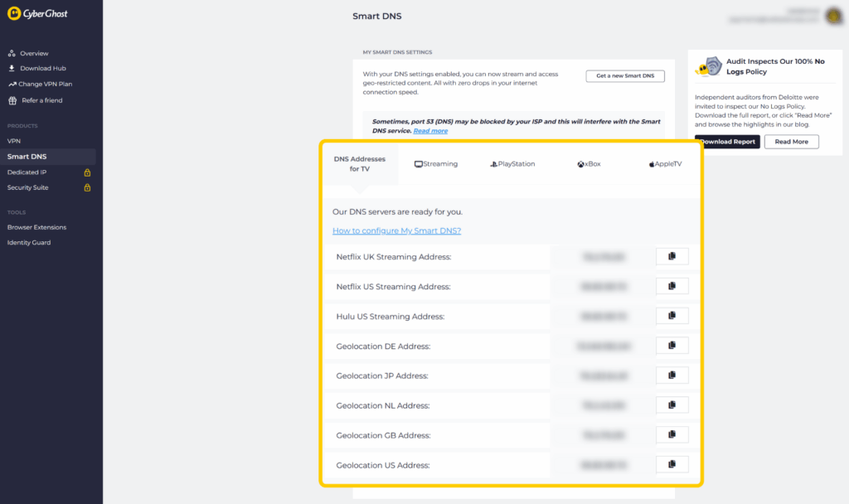Switch to the Streaming tab
Image resolution: width=849 pixels, height=504 pixels.
pos(436,164)
